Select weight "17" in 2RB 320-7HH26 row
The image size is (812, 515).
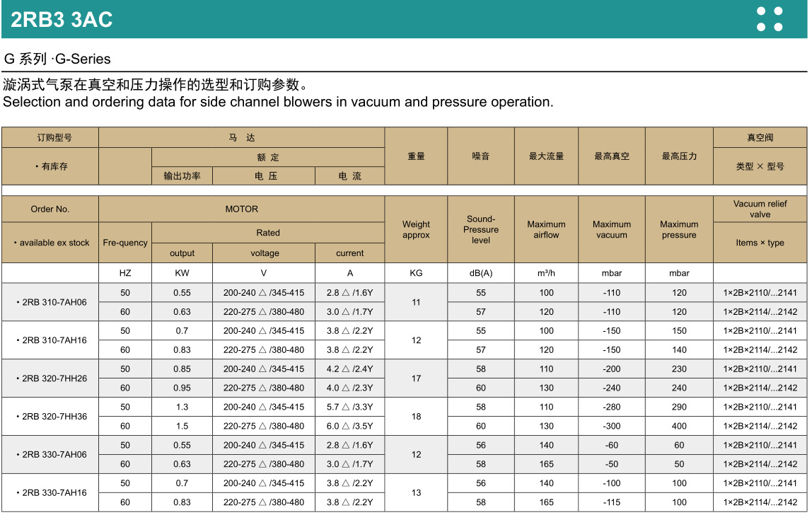(416, 378)
